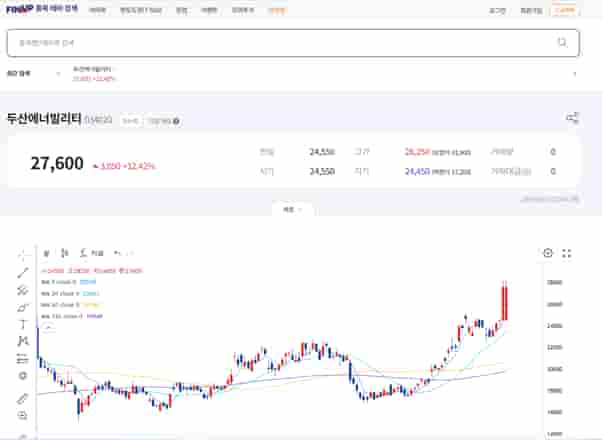Select the crosshair cursor tool in the chart sidebar
The height and width of the screenshot is (440, 602).
[x=23, y=255]
